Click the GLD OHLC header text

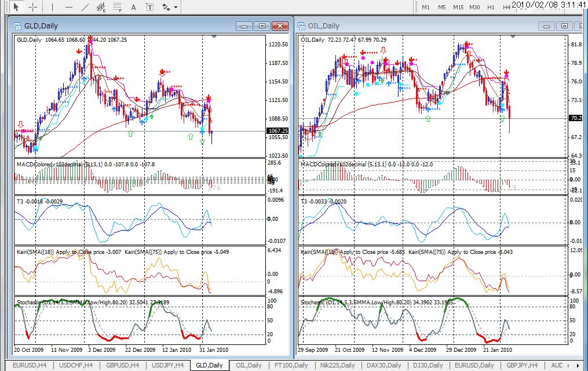72,40
